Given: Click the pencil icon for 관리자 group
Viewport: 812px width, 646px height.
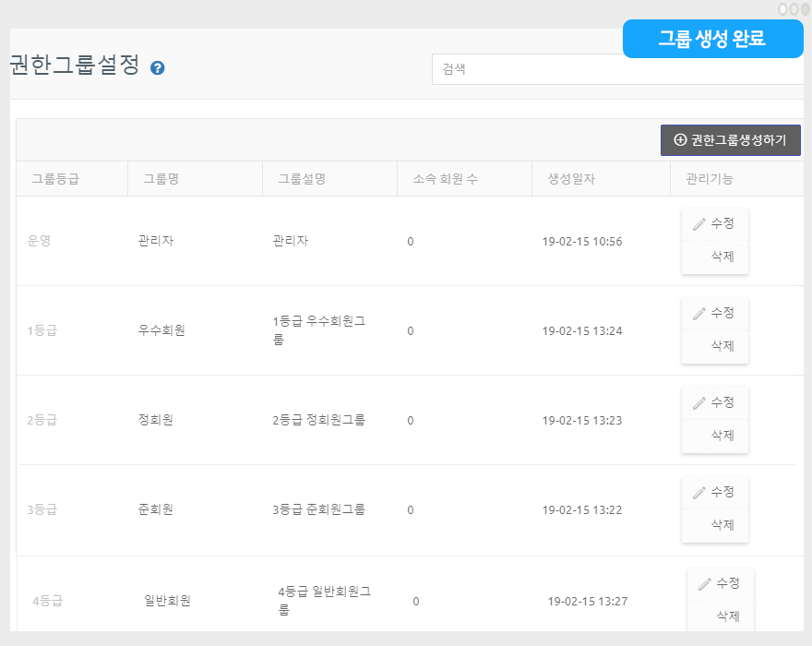Looking at the screenshot, I should (x=699, y=224).
